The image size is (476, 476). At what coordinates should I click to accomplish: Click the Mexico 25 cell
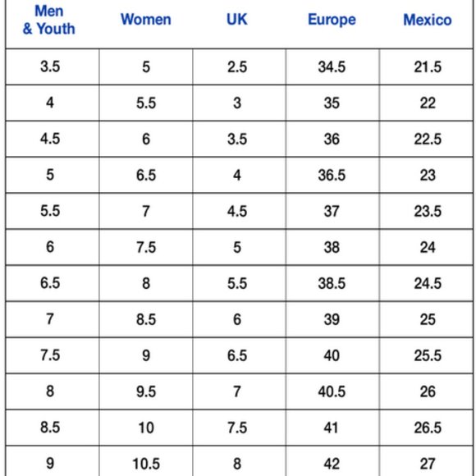coord(426,319)
